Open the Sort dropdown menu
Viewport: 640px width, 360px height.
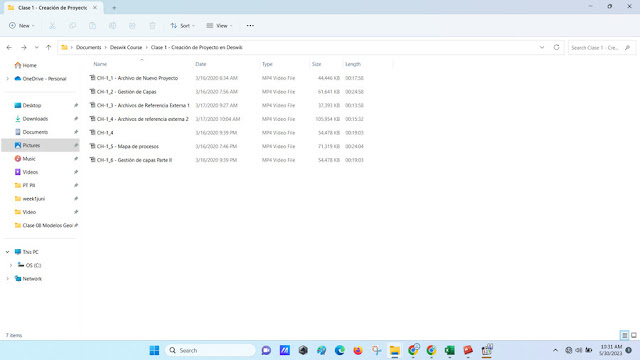click(x=182, y=26)
